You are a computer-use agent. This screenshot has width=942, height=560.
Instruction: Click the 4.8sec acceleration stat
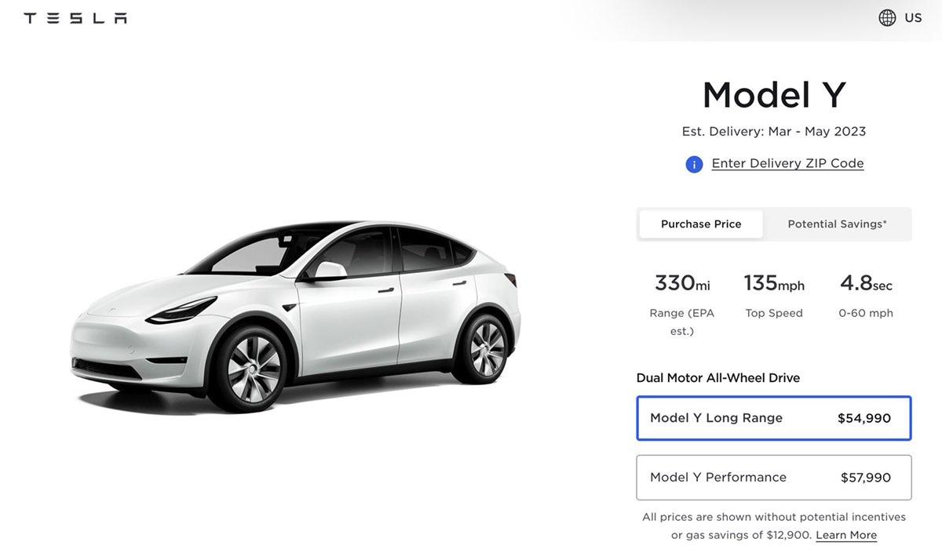(x=866, y=295)
